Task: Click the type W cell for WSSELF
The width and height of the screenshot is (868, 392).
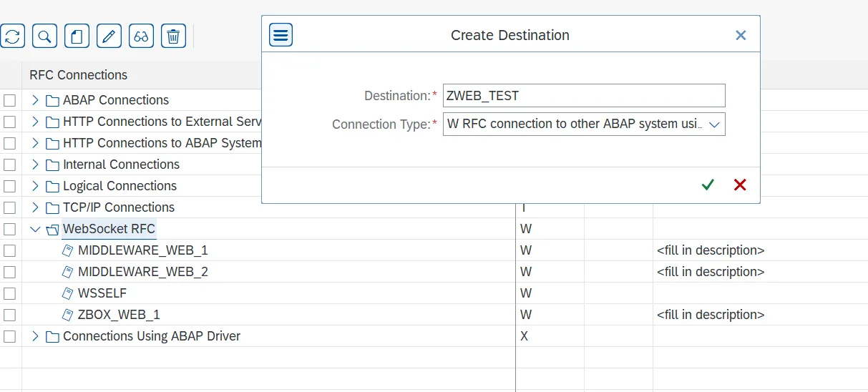Action: click(550, 293)
